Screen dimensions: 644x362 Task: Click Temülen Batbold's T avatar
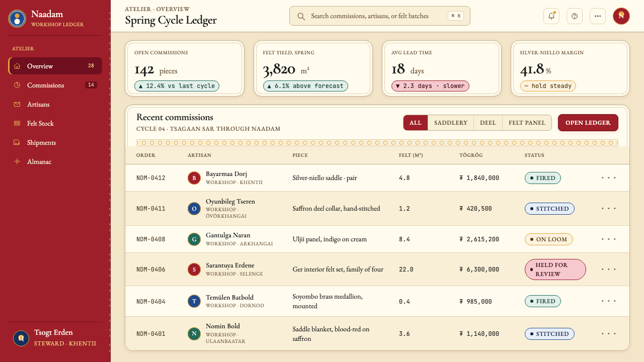(194, 301)
